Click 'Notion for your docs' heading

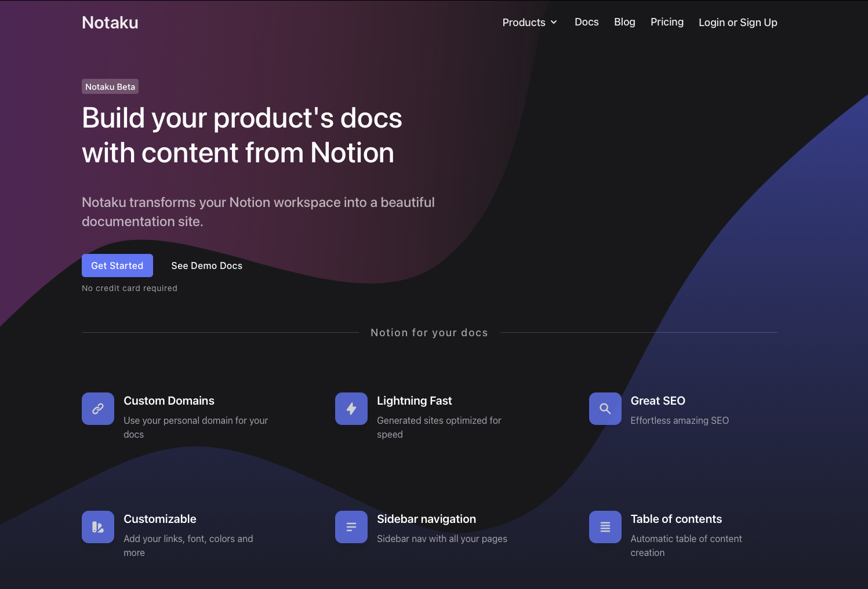pyautogui.click(x=429, y=333)
